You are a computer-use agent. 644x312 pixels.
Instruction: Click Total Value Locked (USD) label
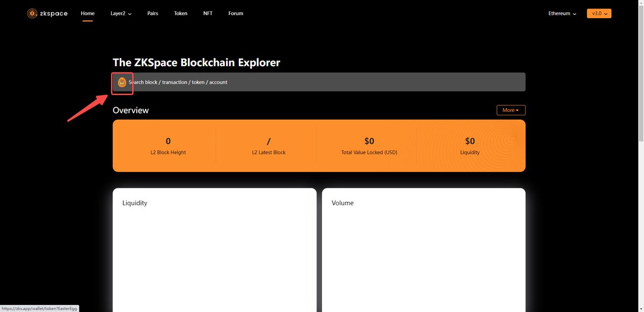click(x=369, y=153)
